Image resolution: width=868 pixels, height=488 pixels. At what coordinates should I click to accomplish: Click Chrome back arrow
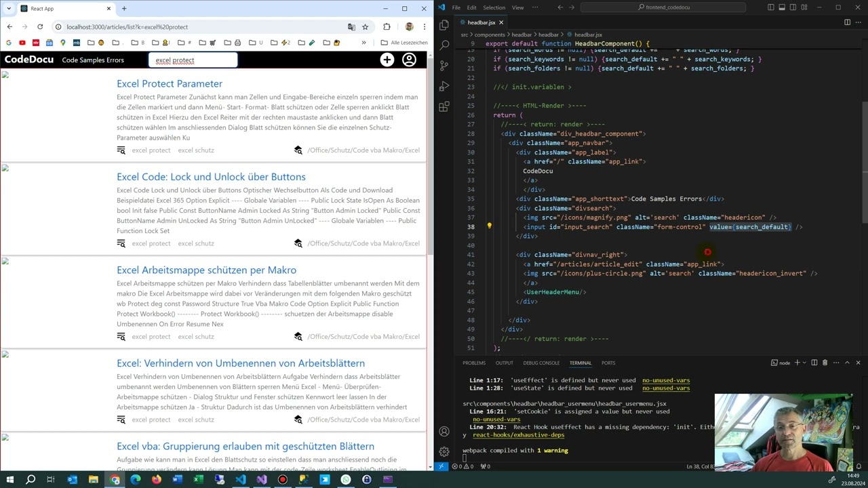pos(9,26)
